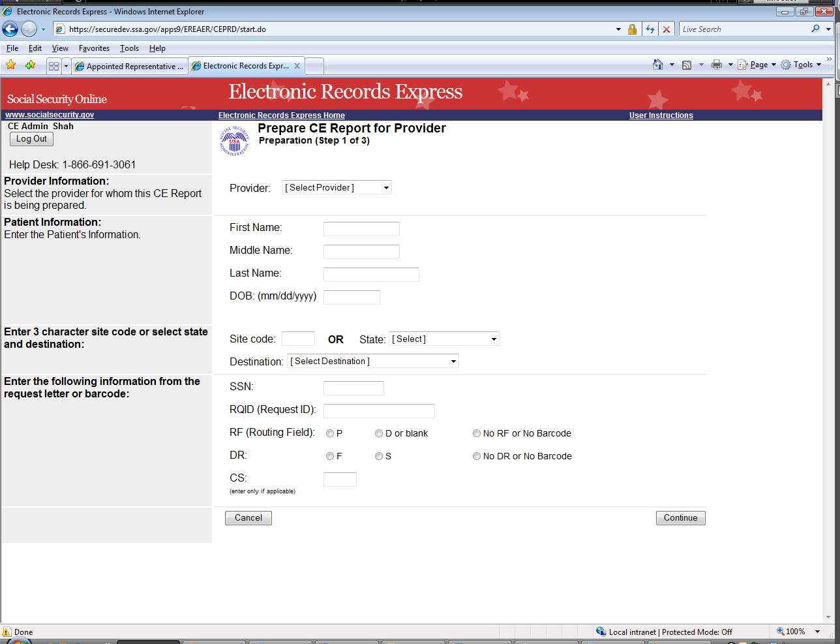The width and height of the screenshot is (840, 644).
Task: Click the Log Out button
Action: click(32, 139)
